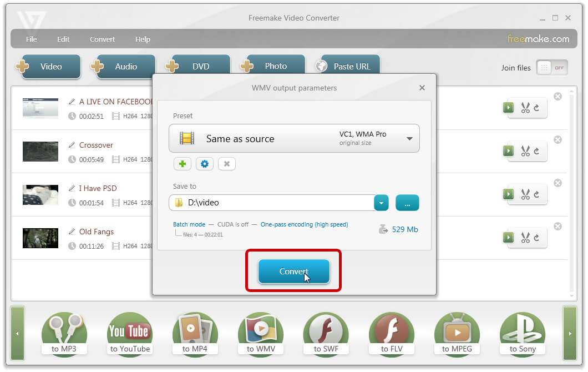Close the WMV output parameters dialog
The height and width of the screenshot is (372, 588).
coord(422,88)
